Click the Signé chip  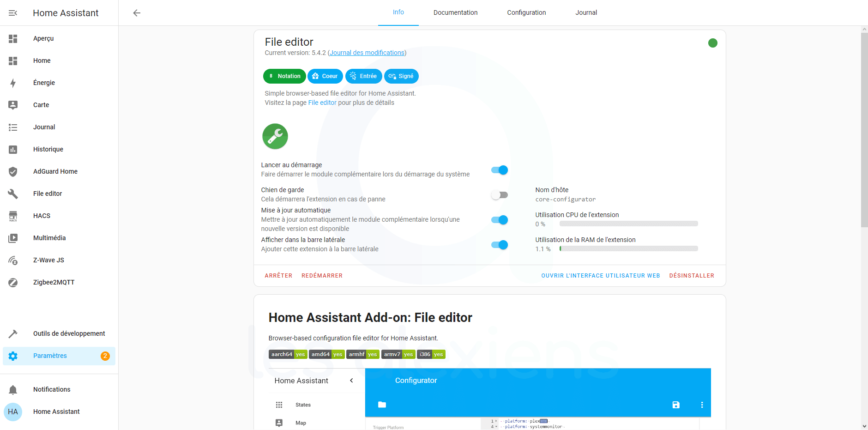click(401, 76)
